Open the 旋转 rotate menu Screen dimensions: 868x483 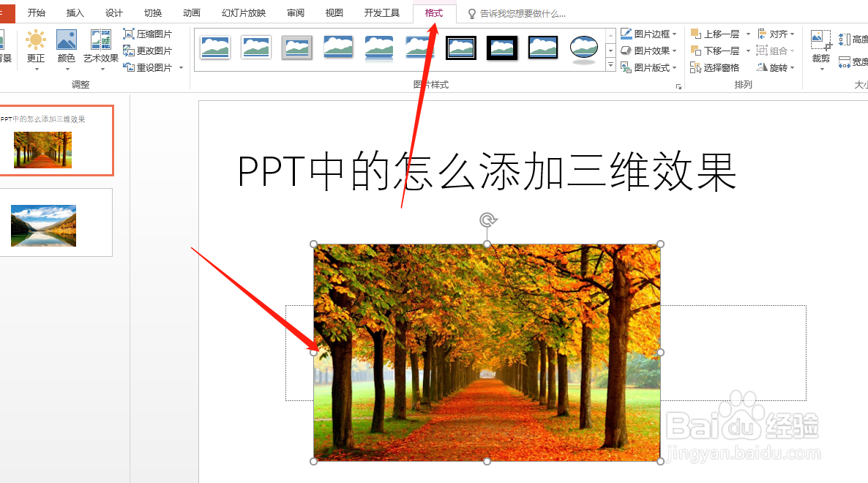point(776,67)
